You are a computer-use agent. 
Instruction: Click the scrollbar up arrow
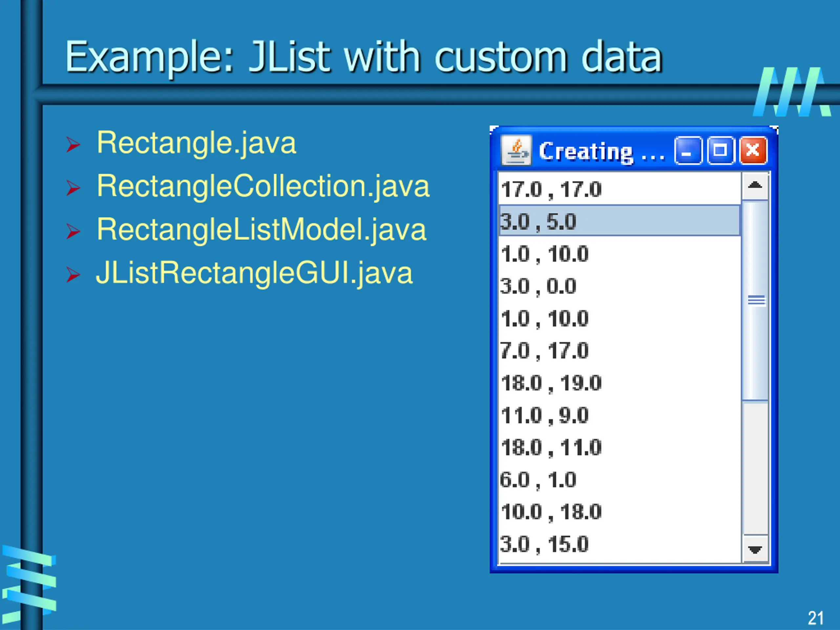point(755,186)
